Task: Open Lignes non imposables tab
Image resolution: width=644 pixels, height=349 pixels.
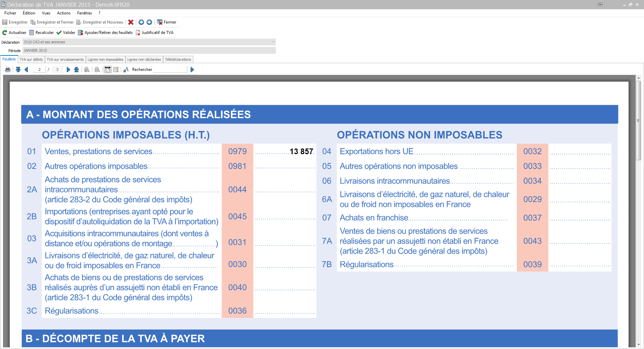Action: [105, 59]
